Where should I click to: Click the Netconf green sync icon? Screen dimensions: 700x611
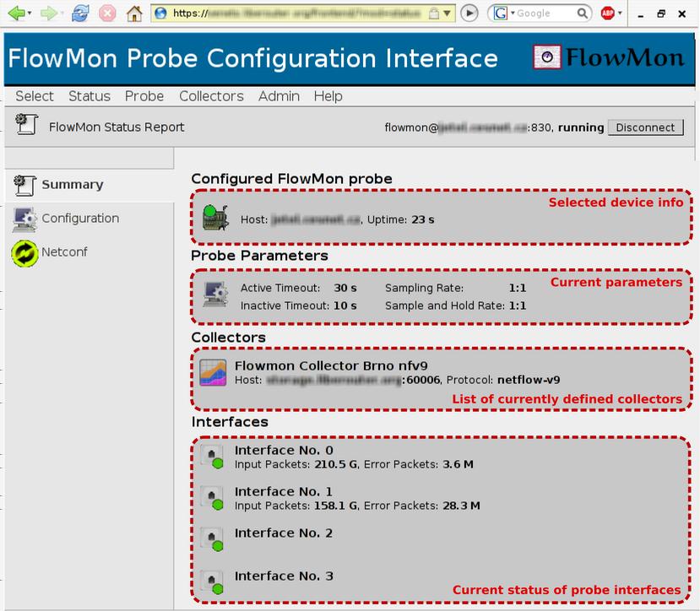tap(24, 253)
